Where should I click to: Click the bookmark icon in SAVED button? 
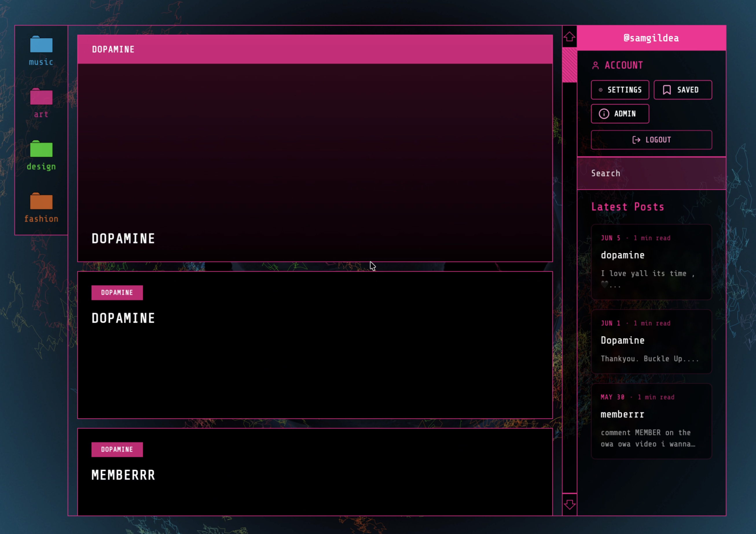click(667, 90)
